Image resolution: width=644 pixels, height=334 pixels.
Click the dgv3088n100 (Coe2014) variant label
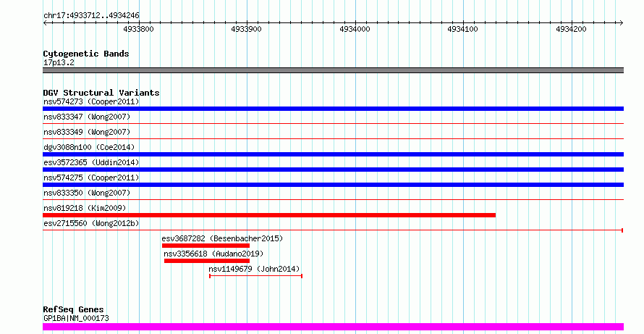click(89, 147)
